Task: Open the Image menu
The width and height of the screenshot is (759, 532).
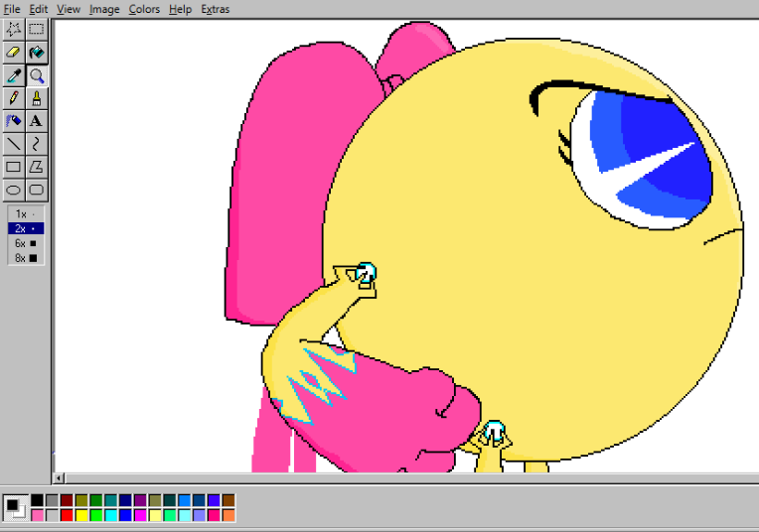Action: [x=104, y=9]
